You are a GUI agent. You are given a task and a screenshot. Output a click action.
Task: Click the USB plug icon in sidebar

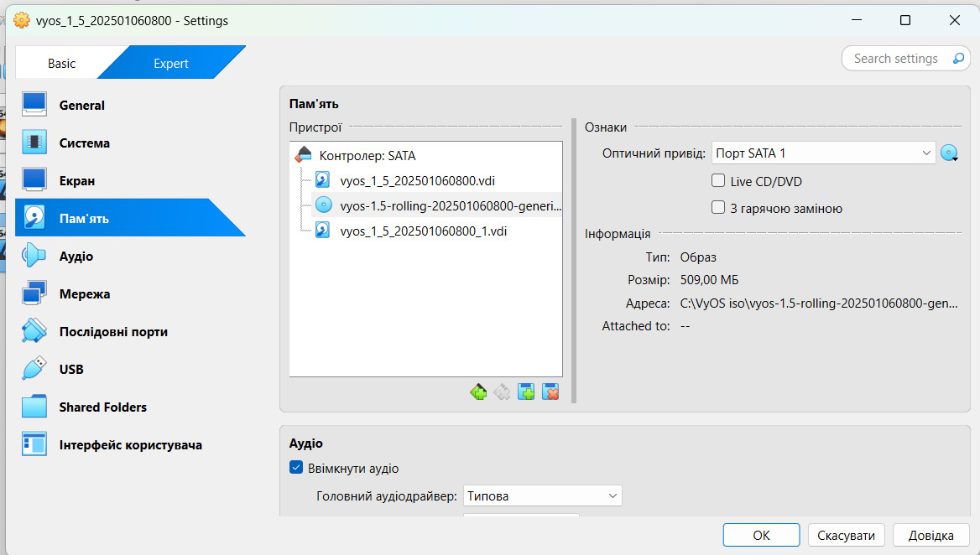point(34,369)
